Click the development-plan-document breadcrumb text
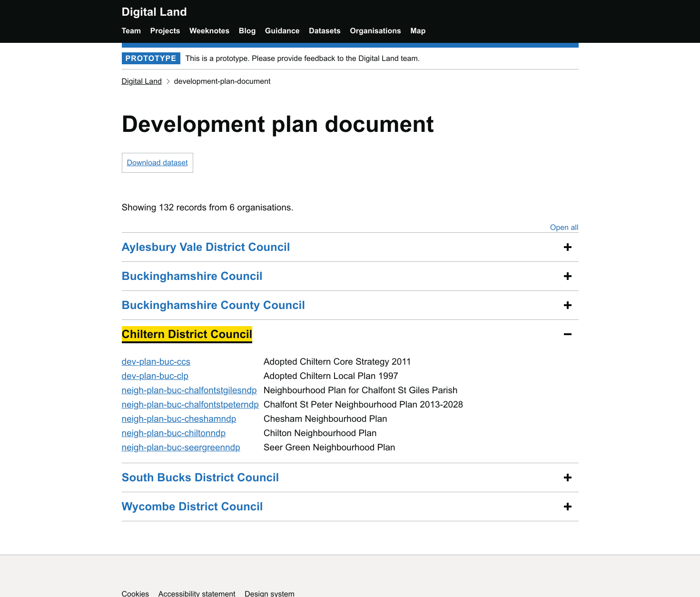Viewport: 700px width, 597px height. (222, 81)
